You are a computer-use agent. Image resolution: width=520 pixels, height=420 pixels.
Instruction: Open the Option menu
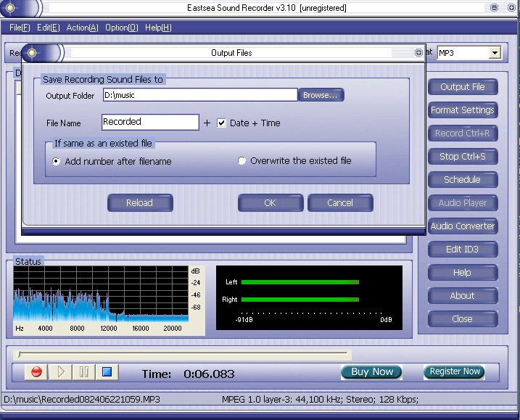pyautogui.click(x=121, y=28)
